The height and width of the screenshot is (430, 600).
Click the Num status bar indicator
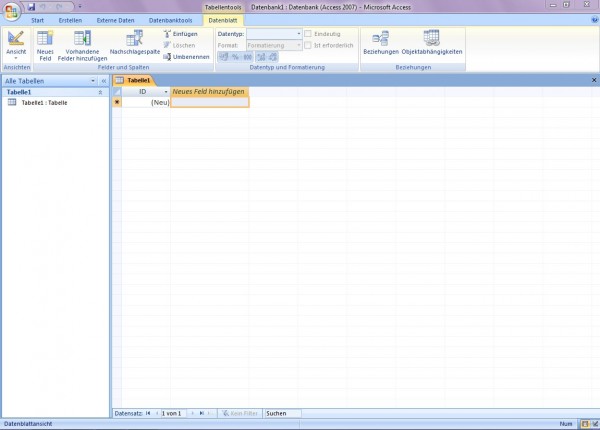click(x=566, y=424)
